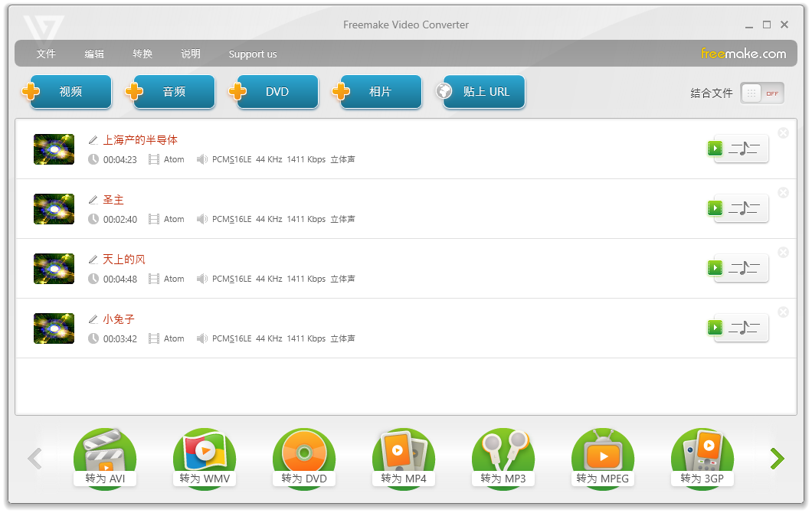The image size is (812, 513).
Task: Open the 文件 menu
Action: (x=46, y=54)
